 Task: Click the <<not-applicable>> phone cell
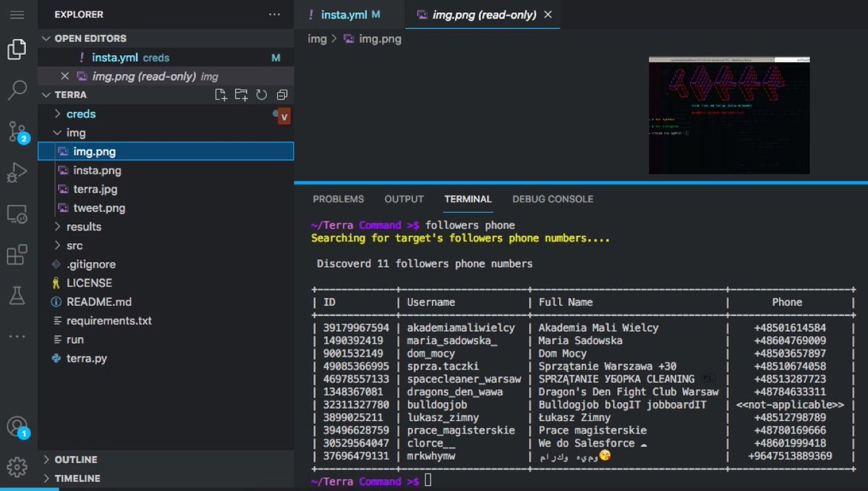[x=790, y=405]
